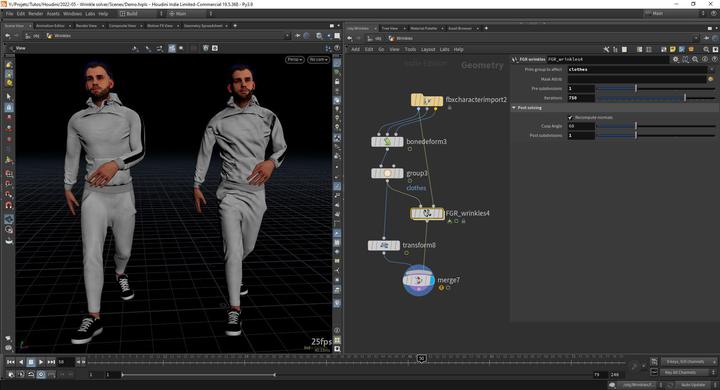The height and width of the screenshot is (390, 720).
Task: Open the parameter pane help icon
Action: coord(714,59)
